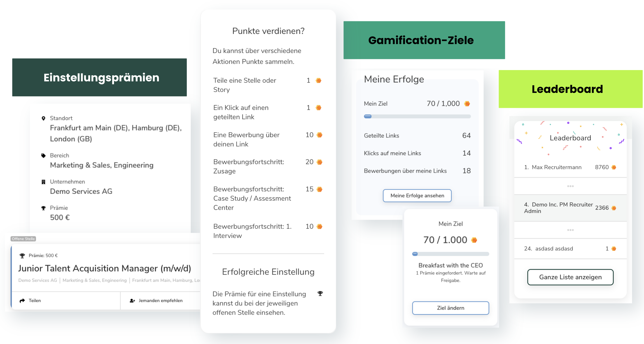This screenshot has width=644, height=344.
Task: Expand the hidden ranks above asdasd asdasd
Action: 570,230
